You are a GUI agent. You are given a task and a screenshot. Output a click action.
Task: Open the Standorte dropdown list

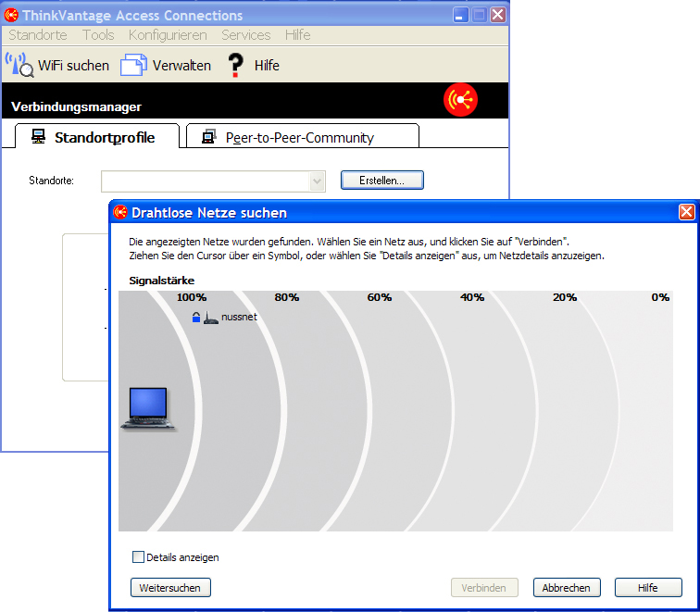(317, 181)
